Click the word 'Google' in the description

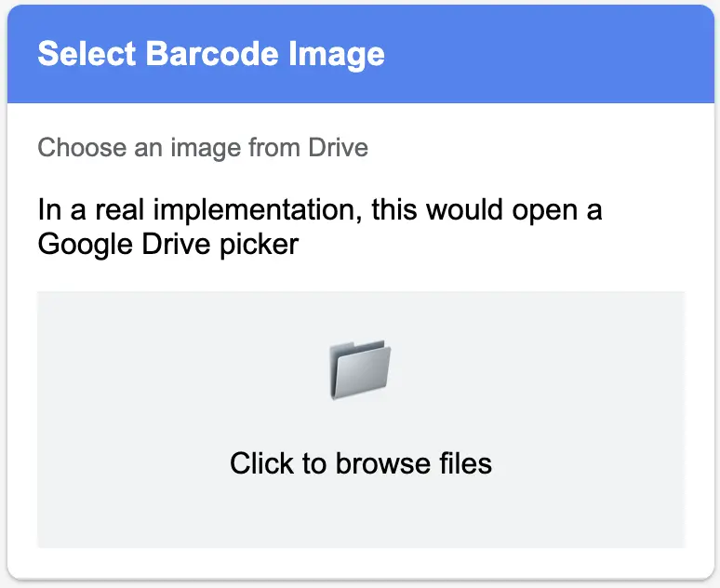[x=86, y=245]
